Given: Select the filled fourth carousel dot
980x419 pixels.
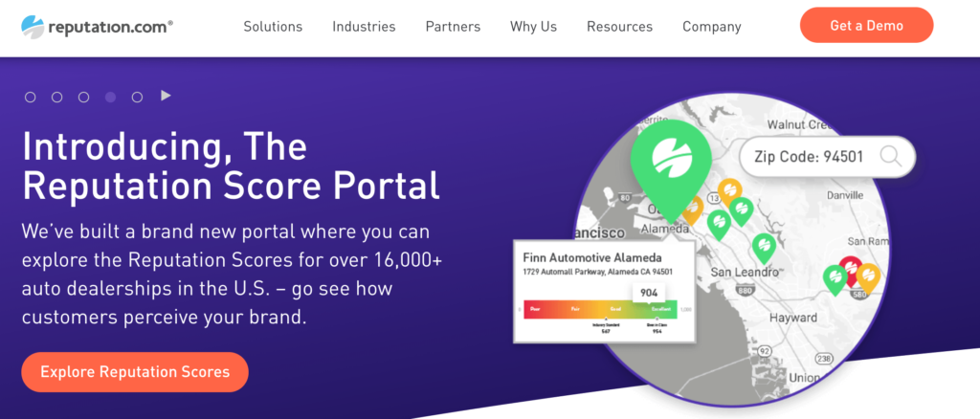Looking at the screenshot, I should click(x=111, y=97).
